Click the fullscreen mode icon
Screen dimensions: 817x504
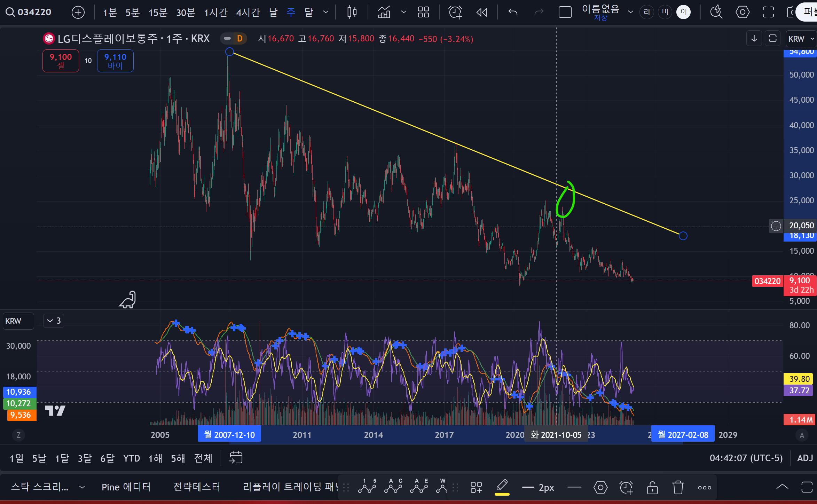[x=768, y=13]
